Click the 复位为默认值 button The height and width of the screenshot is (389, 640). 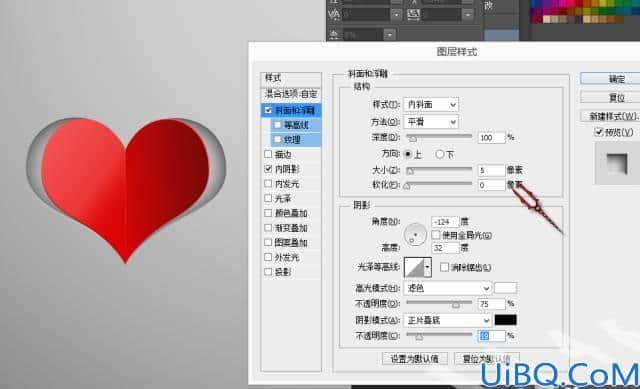pyautogui.click(x=487, y=359)
